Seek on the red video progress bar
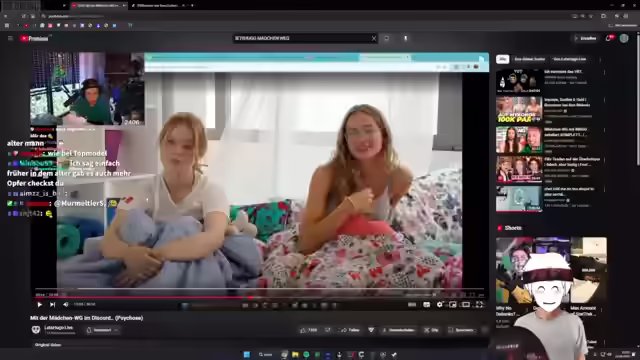This screenshot has width=640, height=360. (x=259, y=298)
